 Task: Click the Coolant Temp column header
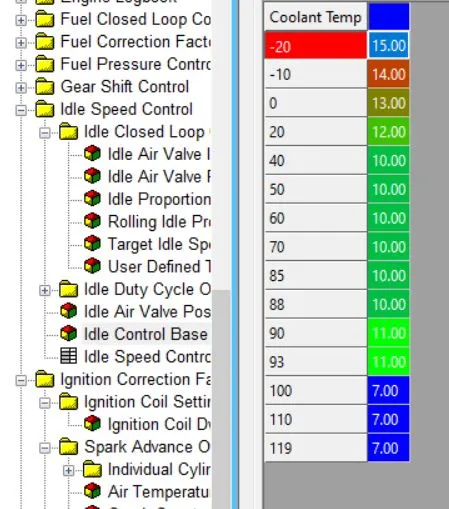coord(316,17)
